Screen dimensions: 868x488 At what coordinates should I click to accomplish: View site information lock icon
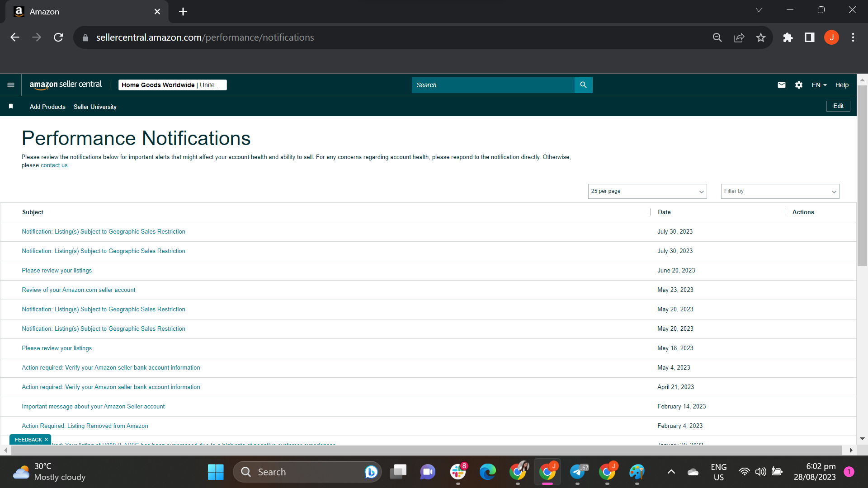tap(85, 38)
